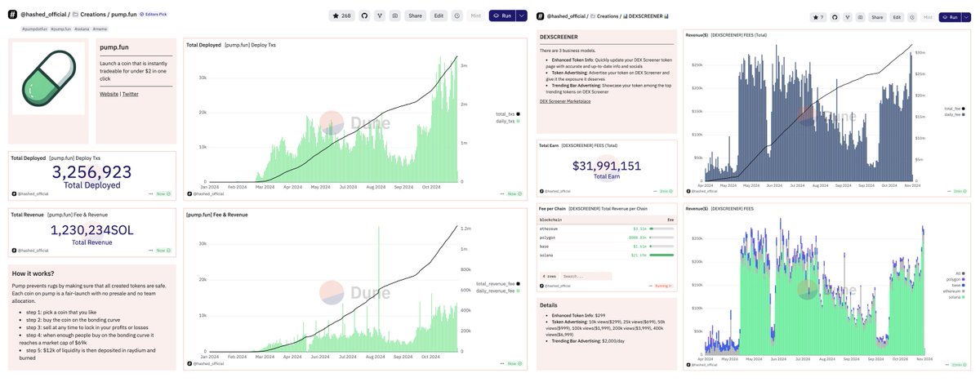Image resolution: width=980 pixels, height=382 pixels.
Task: Select the #solana tag
Action: tap(82, 29)
